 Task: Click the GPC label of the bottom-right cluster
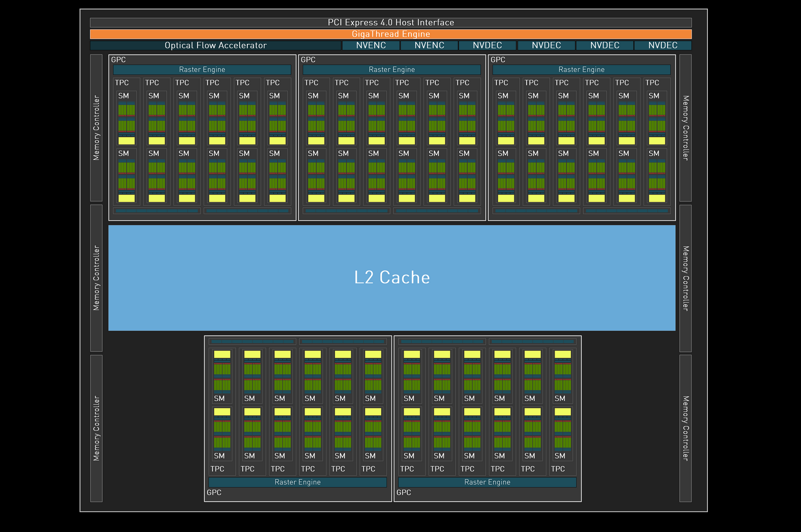click(404, 492)
